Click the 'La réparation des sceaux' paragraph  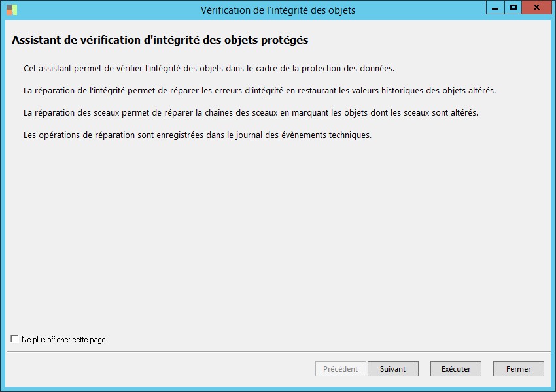(x=251, y=112)
